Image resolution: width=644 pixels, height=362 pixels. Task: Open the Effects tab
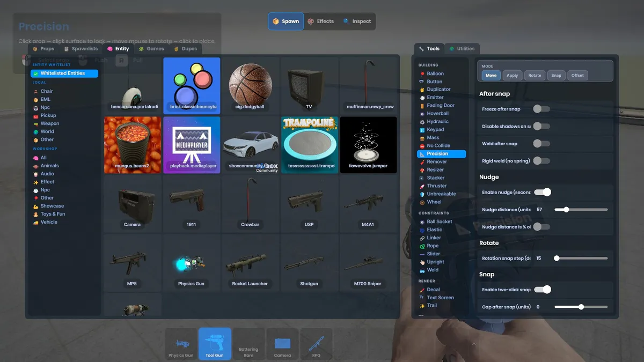coord(321,21)
